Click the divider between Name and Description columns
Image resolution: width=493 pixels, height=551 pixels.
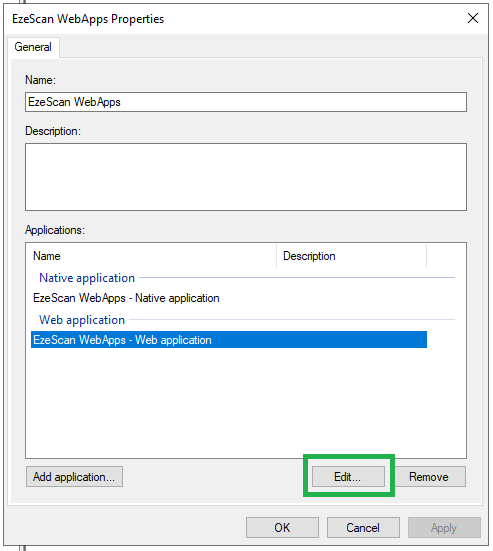(277, 256)
